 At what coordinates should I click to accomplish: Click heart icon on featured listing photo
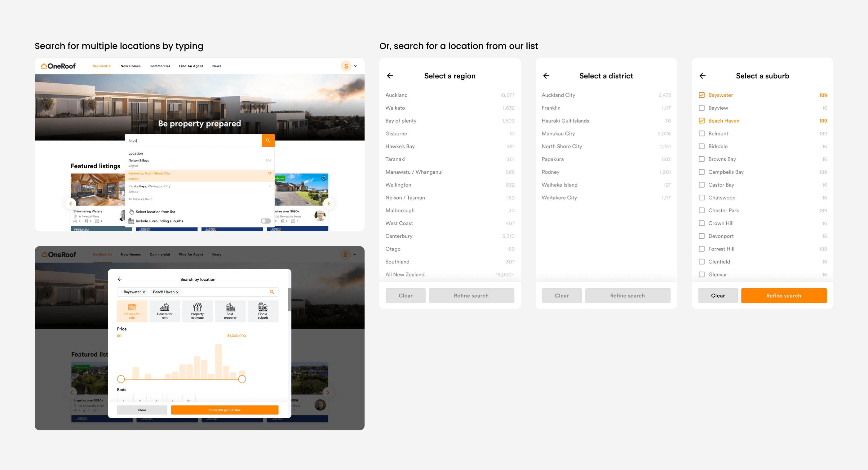click(x=323, y=178)
